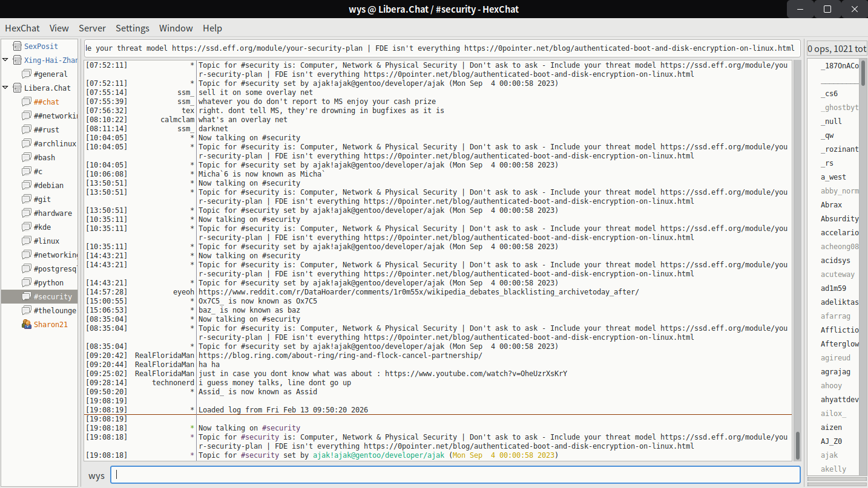Click the channel icon beside #thelounge

(x=26, y=310)
